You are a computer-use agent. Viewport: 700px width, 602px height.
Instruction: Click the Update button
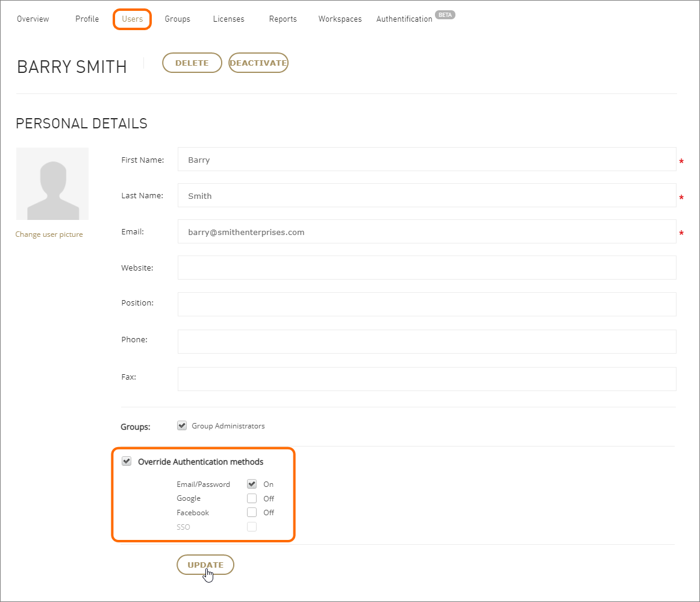[x=205, y=565]
